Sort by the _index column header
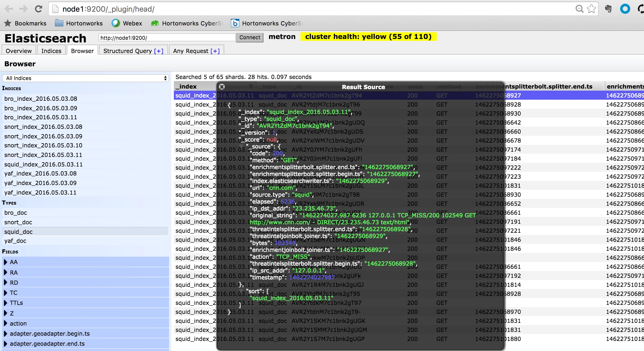The width and height of the screenshot is (644, 351). coord(196,86)
